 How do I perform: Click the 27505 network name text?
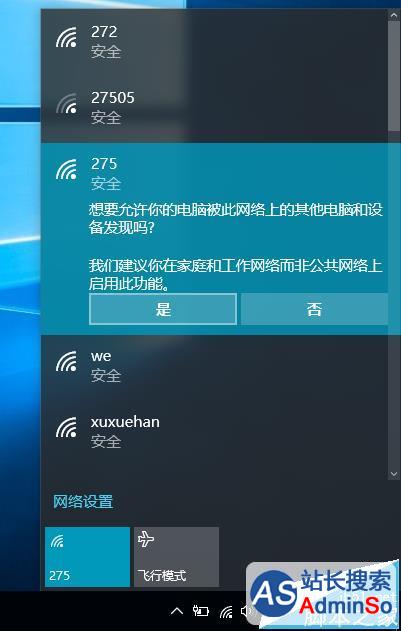[x=113, y=97]
